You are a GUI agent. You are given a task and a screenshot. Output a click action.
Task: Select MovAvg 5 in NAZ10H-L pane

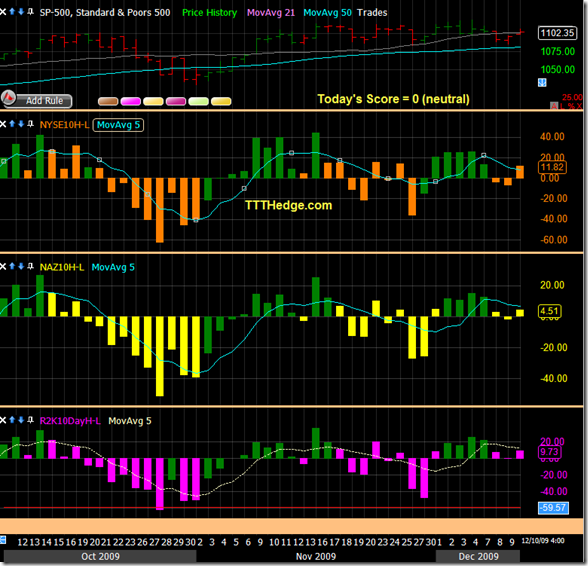pos(113,267)
